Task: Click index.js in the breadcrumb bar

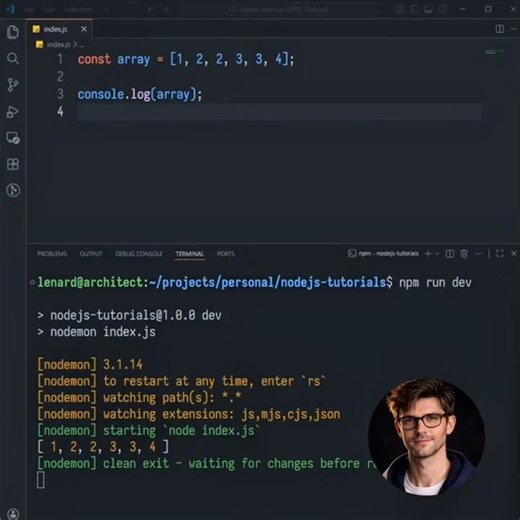Action: click(58, 44)
